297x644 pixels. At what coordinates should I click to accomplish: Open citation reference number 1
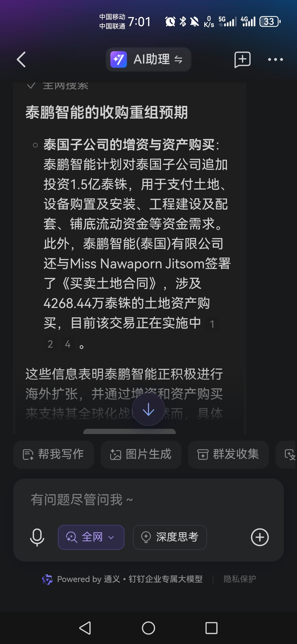point(212,324)
